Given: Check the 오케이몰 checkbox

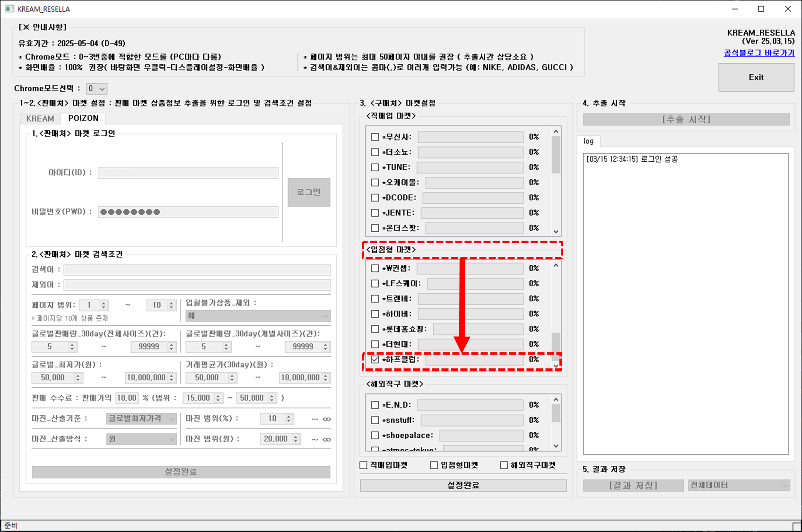Looking at the screenshot, I should (x=375, y=183).
